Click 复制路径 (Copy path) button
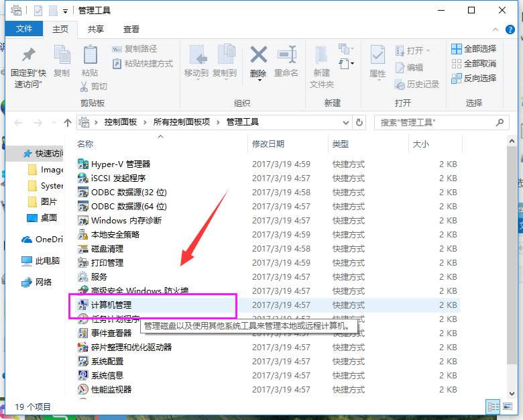The height and width of the screenshot is (420, 523). click(134, 49)
